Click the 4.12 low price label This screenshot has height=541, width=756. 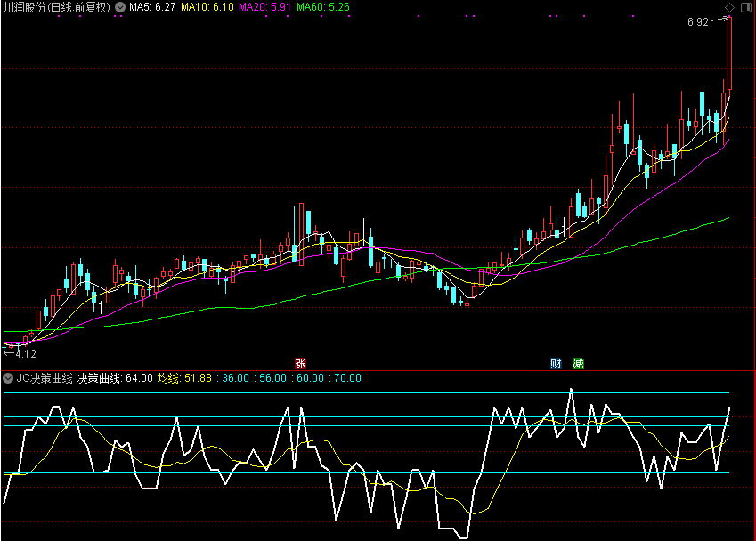pos(28,353)
